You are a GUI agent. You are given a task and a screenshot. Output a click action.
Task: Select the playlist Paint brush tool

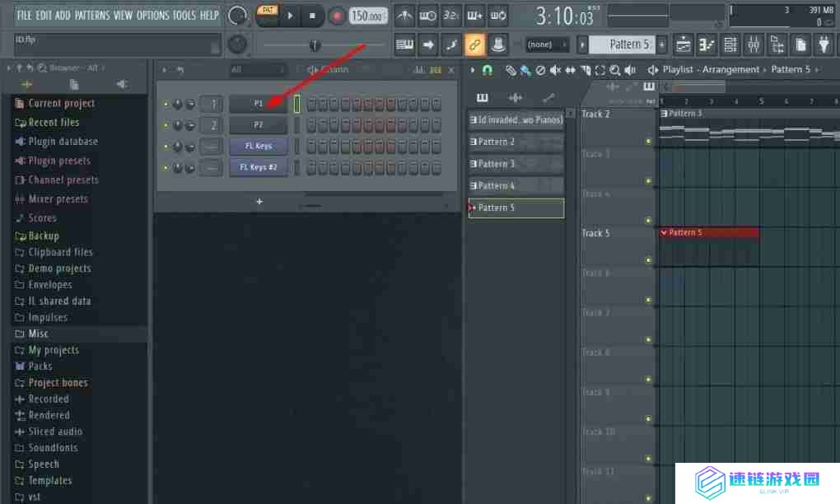[x=525, y=70]
